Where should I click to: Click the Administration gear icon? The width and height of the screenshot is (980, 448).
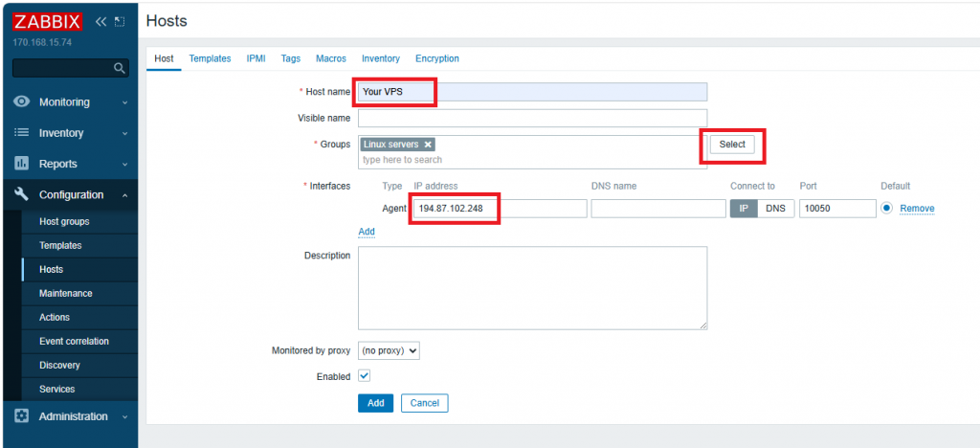[x=22, y=416]
